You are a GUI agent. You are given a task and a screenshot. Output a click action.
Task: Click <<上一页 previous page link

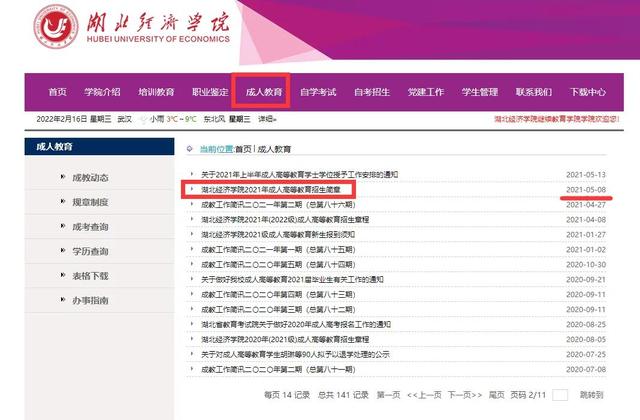click(x=424, y=395)
